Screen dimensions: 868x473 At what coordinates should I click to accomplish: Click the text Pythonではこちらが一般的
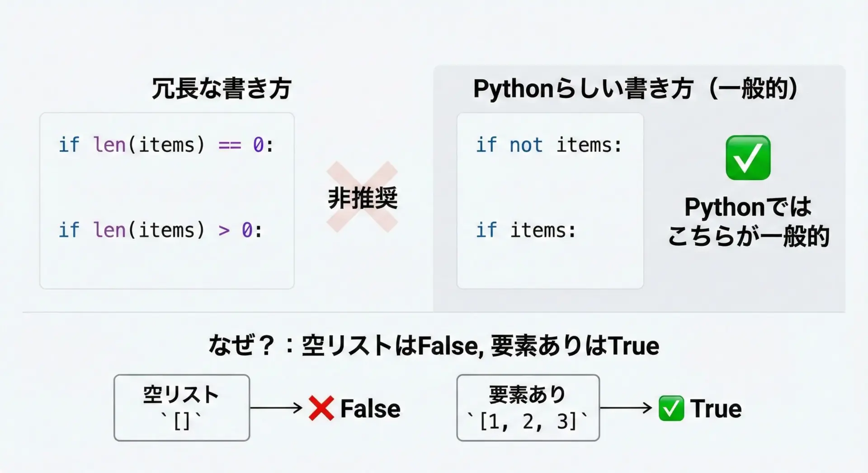(748, 221)
